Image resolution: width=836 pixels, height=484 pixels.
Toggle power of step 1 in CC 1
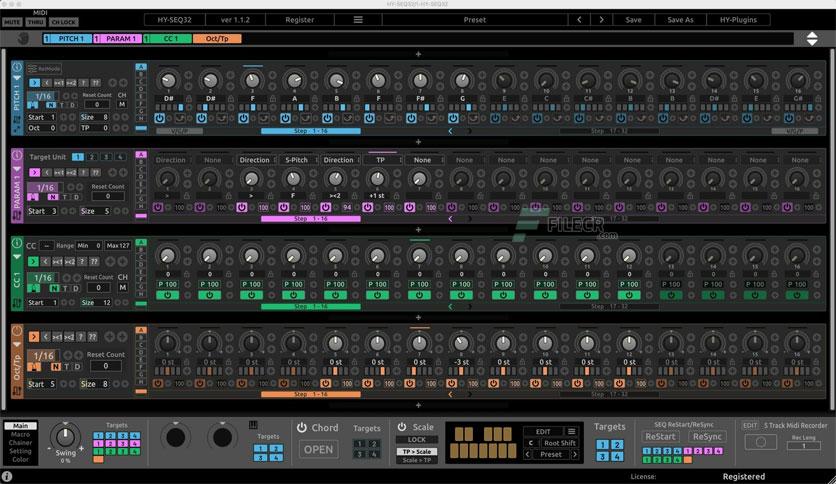167,295
